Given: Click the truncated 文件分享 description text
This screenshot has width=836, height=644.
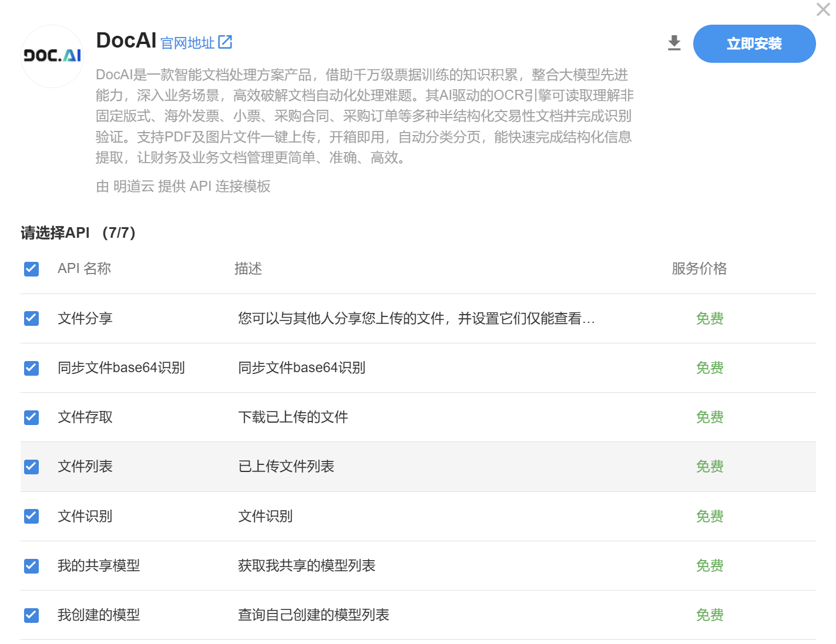Looking at the screenshot, I should click(416, 319).
